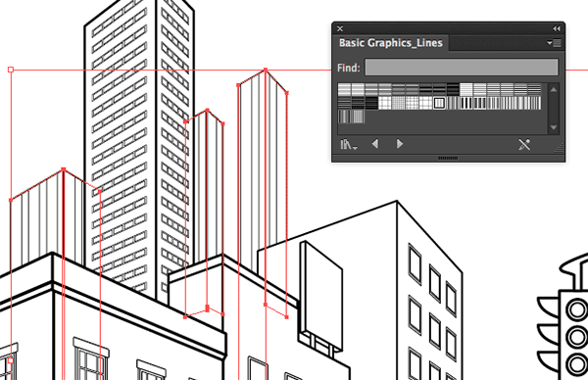
Task: Select the highlighted vertical-lines pattern swatch
Action: (x=439, y=103)
